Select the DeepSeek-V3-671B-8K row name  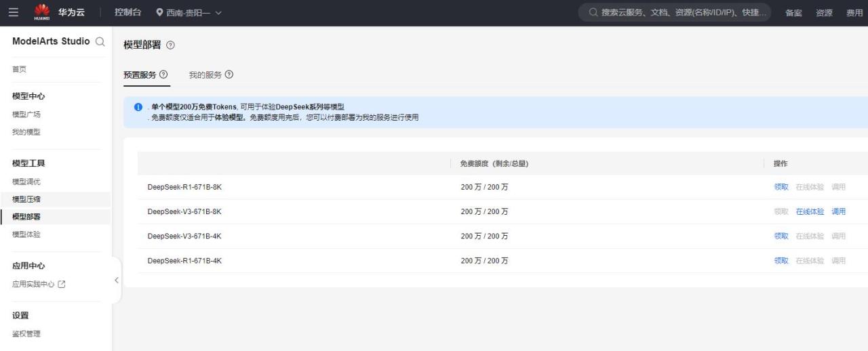tap(184, 211)
